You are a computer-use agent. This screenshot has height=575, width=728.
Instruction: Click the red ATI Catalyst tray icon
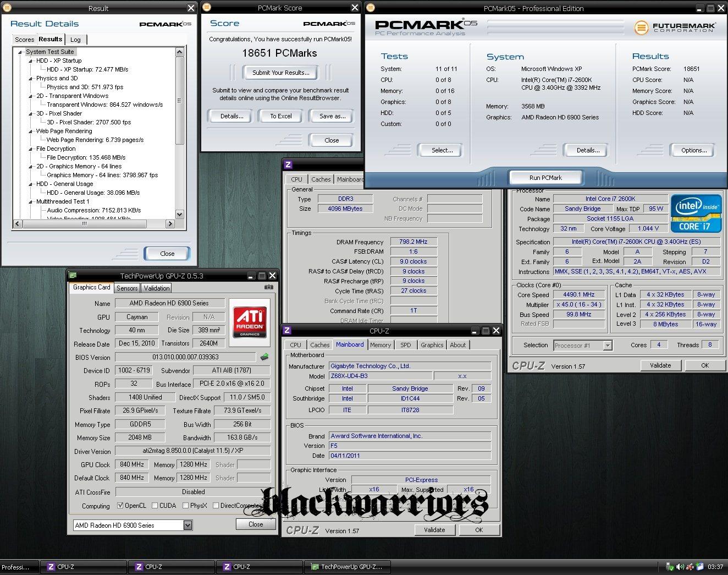690,567
